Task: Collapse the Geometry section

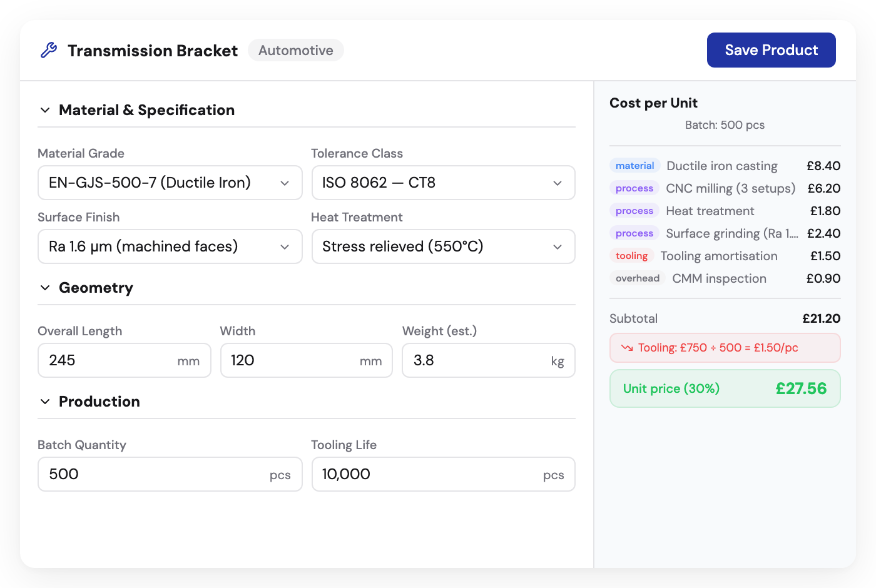Action: click(x=44, y=287)
